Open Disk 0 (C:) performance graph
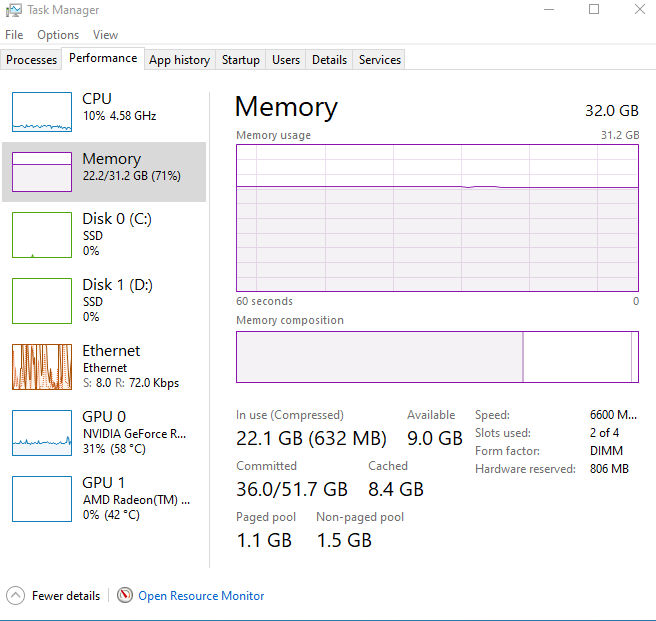656x621 pixels. 42,235
